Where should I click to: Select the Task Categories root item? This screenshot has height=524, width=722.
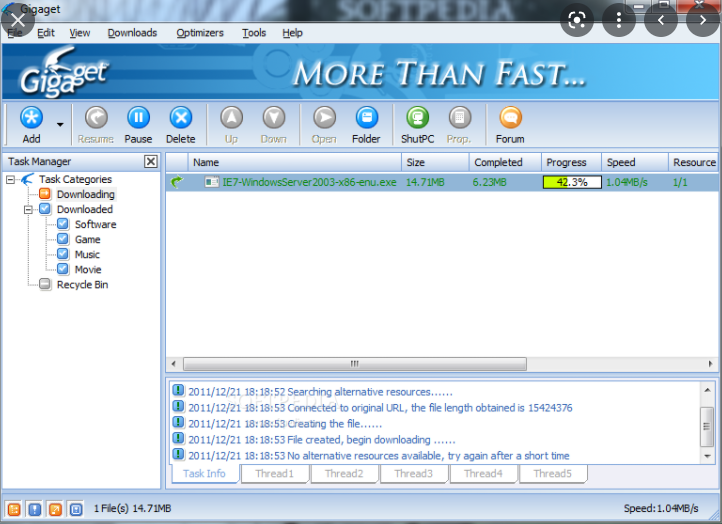tap(75, 179)
